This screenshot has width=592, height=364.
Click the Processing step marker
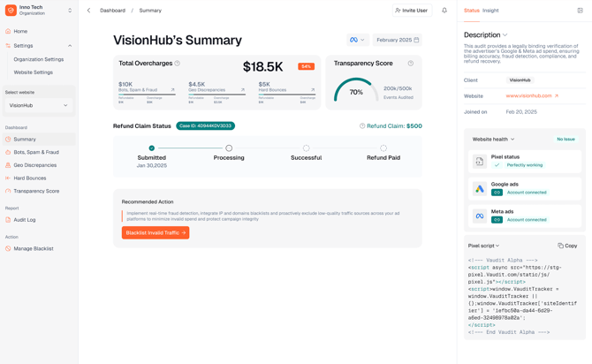click(x=229, y=148)
